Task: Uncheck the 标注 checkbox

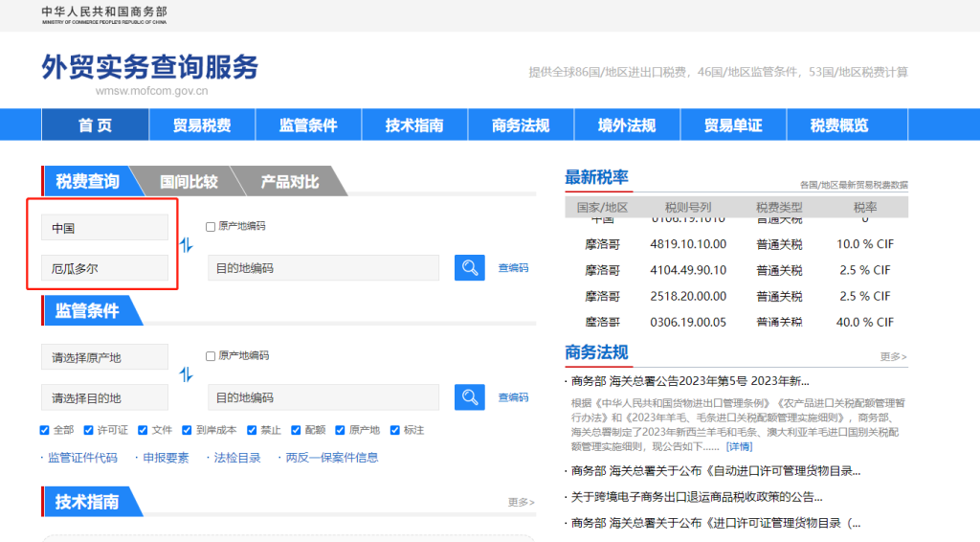Action: (x=394, y=430)
